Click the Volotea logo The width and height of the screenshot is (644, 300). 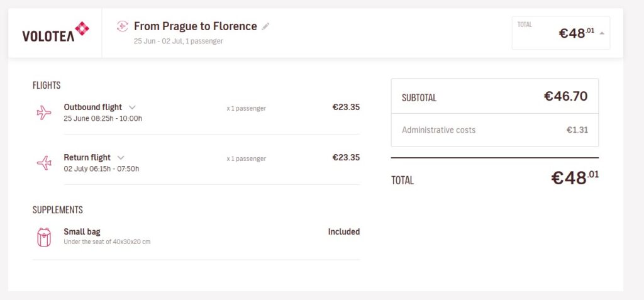(x=55, y=32)
